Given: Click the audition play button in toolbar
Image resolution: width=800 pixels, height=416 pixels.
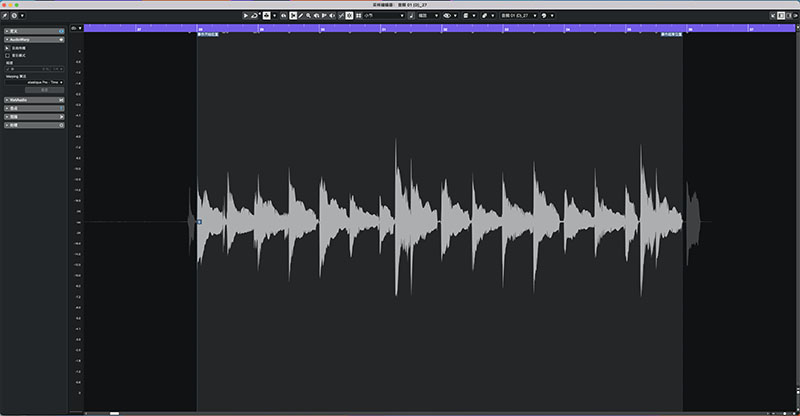Looking at the screenshot, I should coord(245,16).
